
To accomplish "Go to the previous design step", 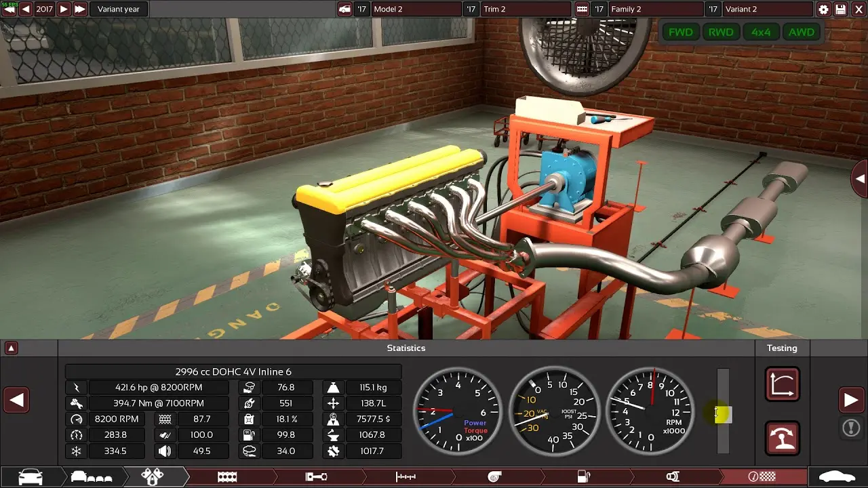I will click(16, 400).
